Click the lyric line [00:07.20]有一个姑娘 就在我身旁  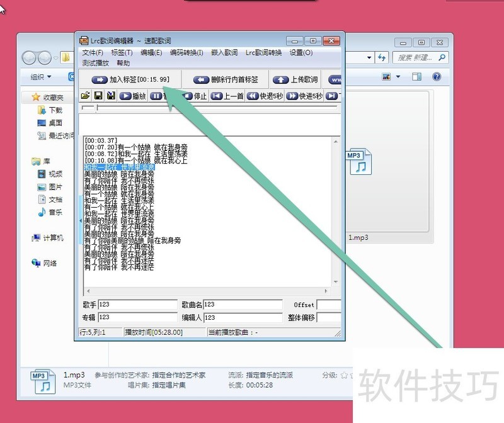(136, 147)
